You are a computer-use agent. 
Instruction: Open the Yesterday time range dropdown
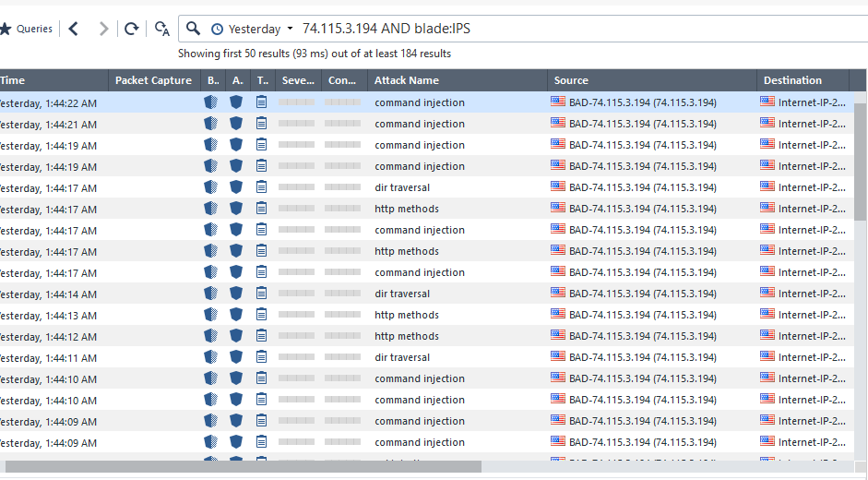pyautogui.click(x=252, y=29)
